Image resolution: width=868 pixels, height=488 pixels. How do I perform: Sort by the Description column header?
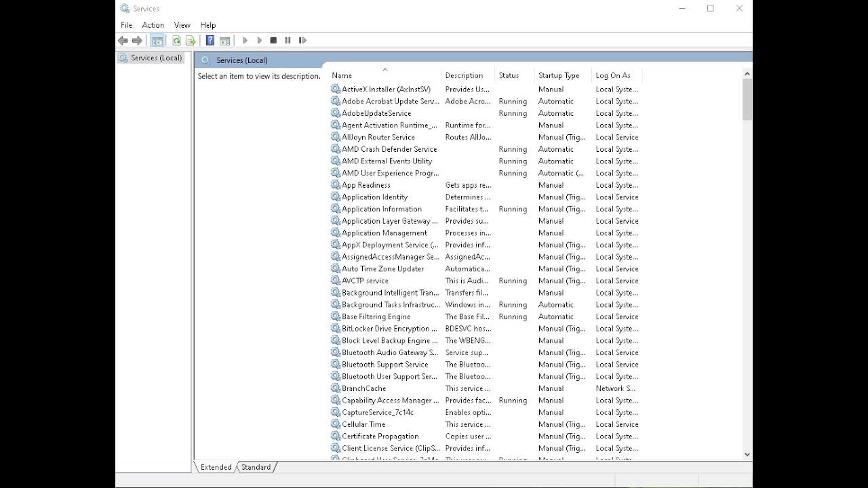pyautogui.click(x=468, y=75)
